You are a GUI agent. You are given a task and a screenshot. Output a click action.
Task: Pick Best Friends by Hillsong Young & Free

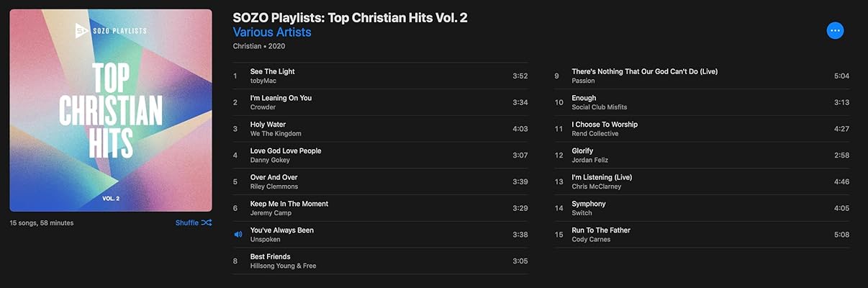(271, 257)
